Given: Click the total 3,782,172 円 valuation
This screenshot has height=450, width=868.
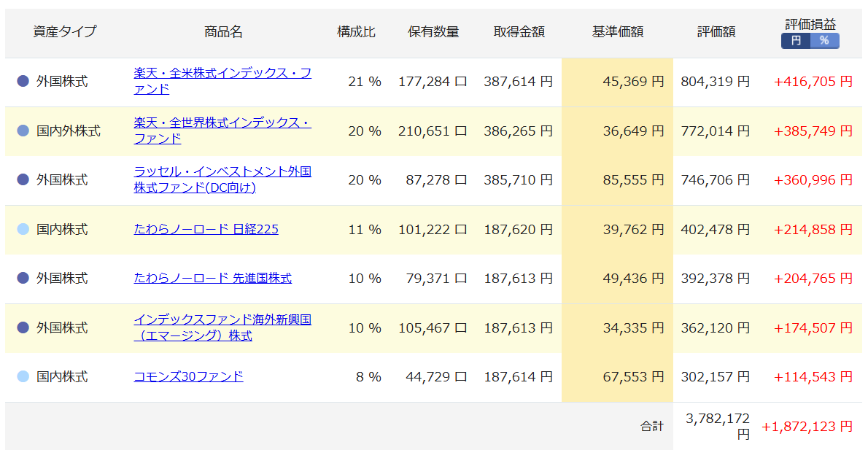Looking at the screenshot, I should tap(718, 426).
